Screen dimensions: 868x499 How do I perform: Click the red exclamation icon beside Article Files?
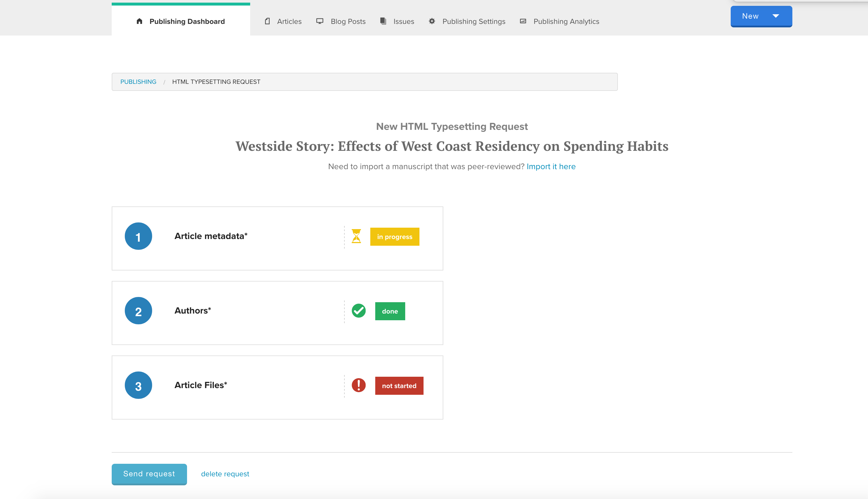coord(358,385)
